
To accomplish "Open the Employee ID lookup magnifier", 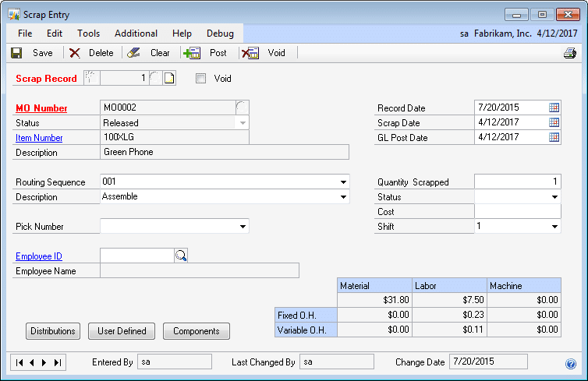I will pos(181,255).
